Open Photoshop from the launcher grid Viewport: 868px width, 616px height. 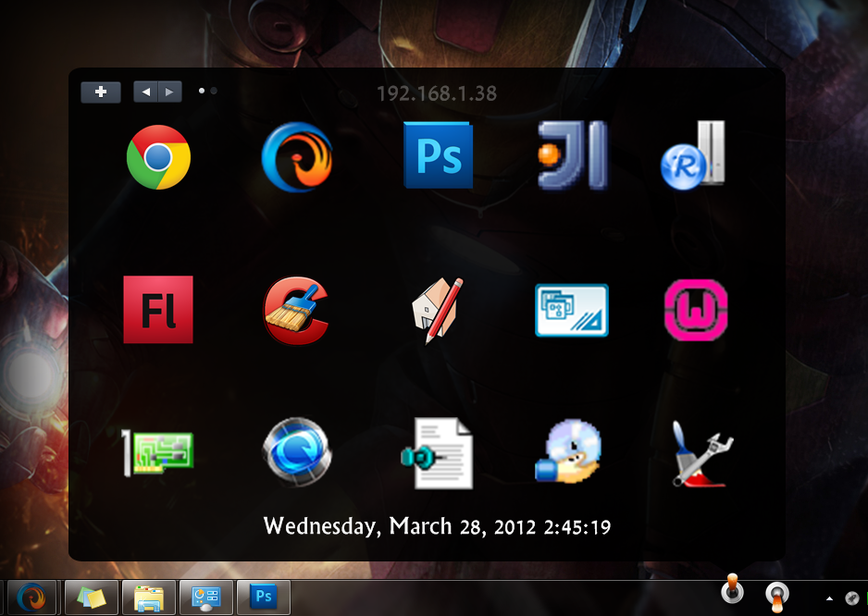tap(439, 155)
